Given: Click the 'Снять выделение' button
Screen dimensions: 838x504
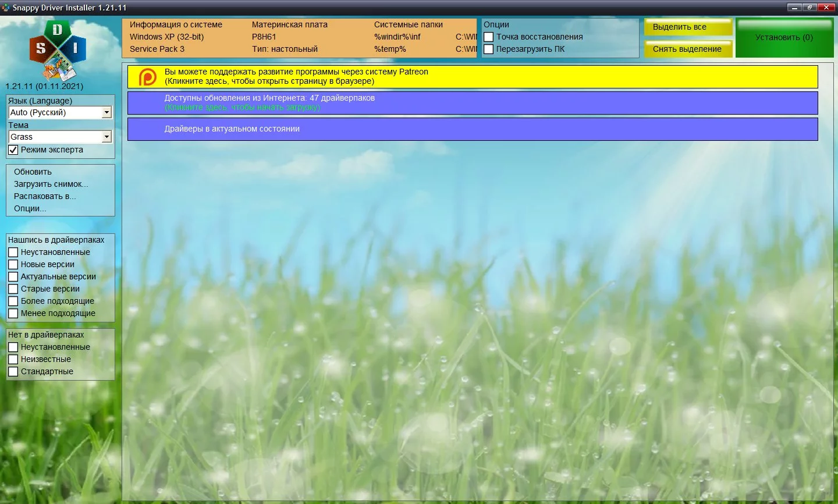Looking at the screenshot, I should coord(688,49).
